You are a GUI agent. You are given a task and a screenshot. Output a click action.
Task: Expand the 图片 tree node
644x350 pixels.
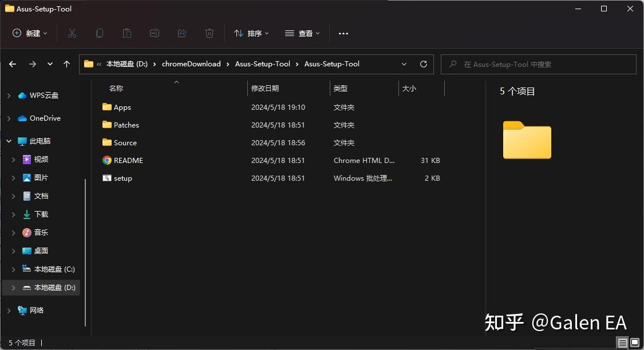coord(14,178)
